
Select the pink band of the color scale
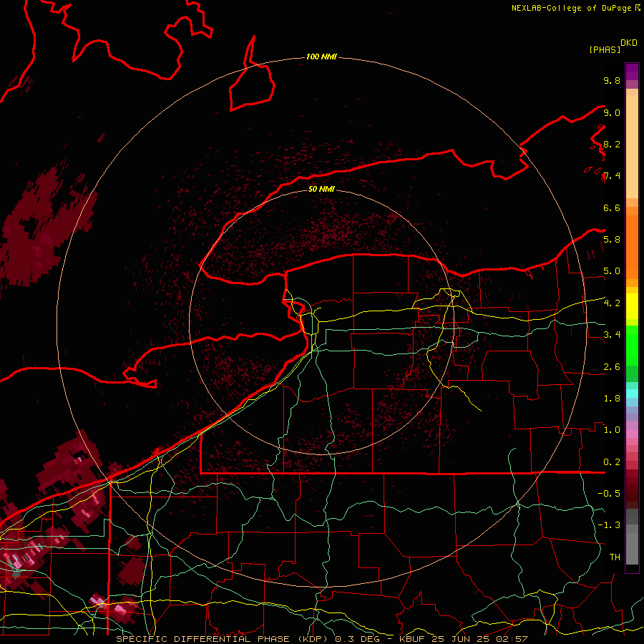[632, 434]
